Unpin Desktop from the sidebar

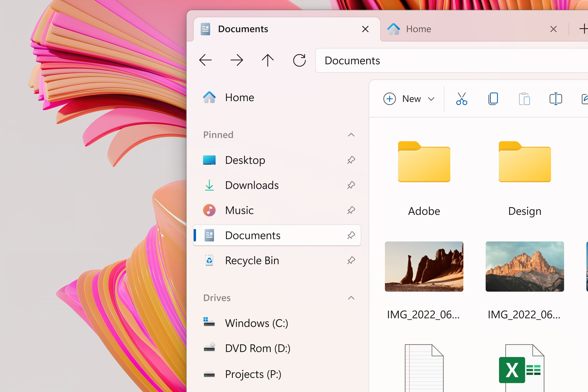[351, 160]
